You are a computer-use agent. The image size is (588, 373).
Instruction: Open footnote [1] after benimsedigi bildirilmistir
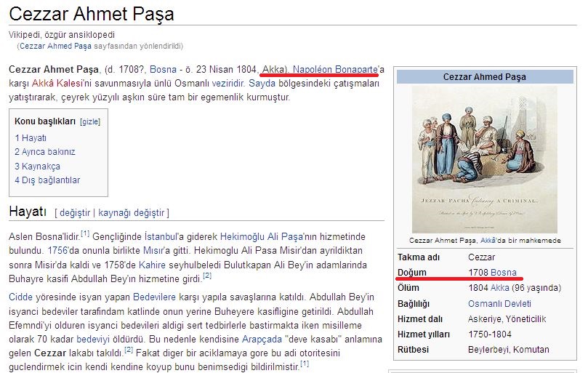305,364
